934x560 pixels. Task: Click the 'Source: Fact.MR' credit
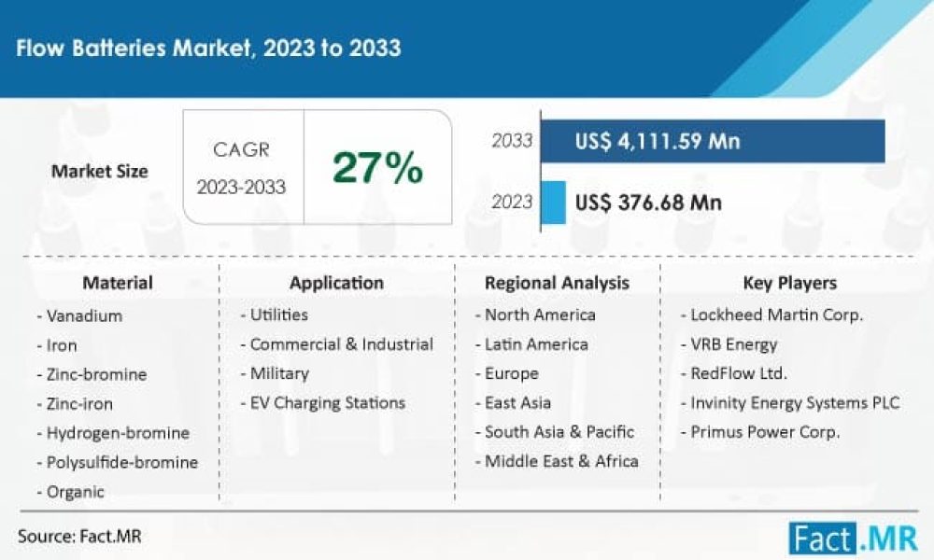point(79,537)
